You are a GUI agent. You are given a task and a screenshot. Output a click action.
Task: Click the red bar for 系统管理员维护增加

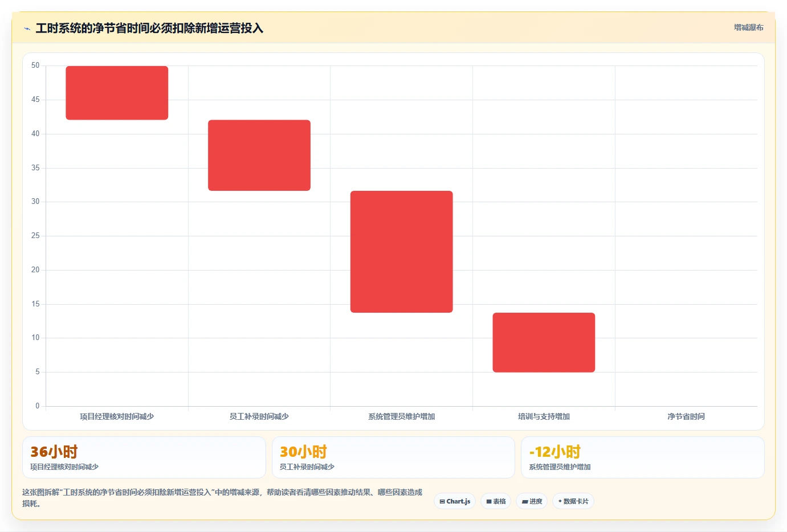402,252
